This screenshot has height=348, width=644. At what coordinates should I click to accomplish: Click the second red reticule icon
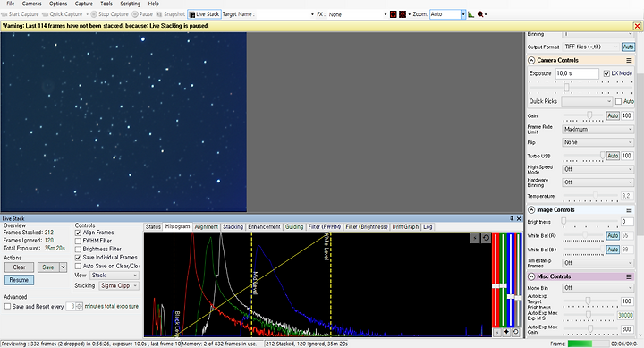[x=402, y=14]
